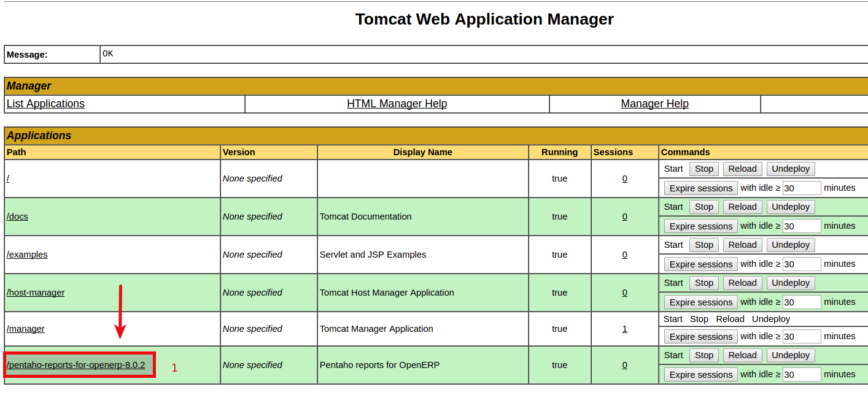
Task: Click the "Display Name" column header
Action: (423, 152)
